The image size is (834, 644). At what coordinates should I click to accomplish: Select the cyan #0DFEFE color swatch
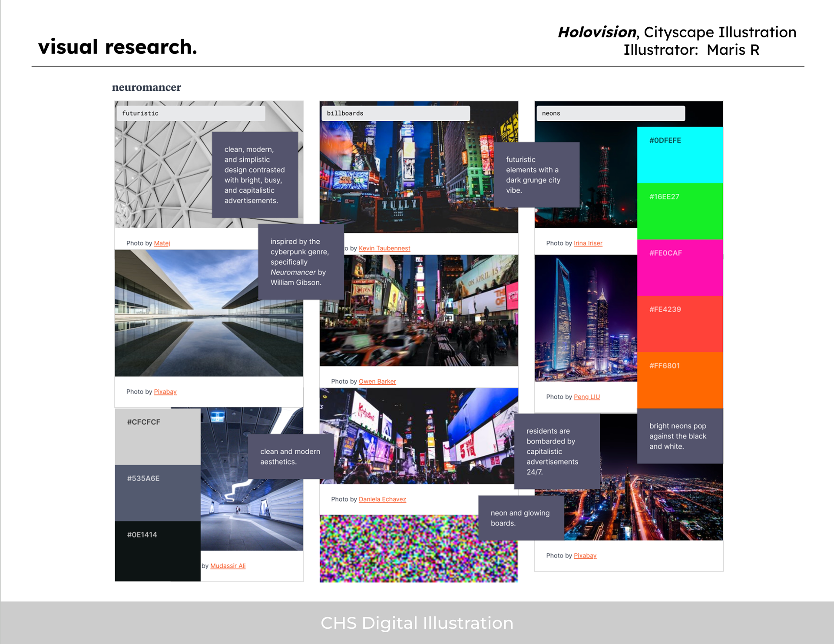tap(680, 155)
